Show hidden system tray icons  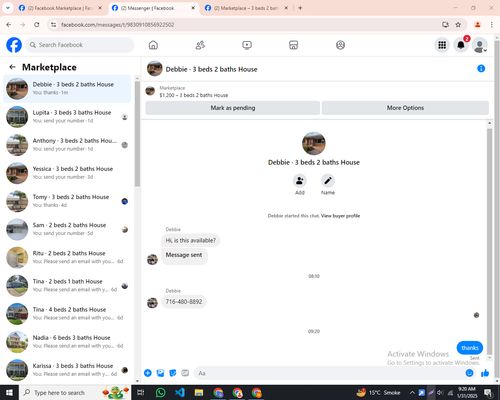[x=412, y=393]
